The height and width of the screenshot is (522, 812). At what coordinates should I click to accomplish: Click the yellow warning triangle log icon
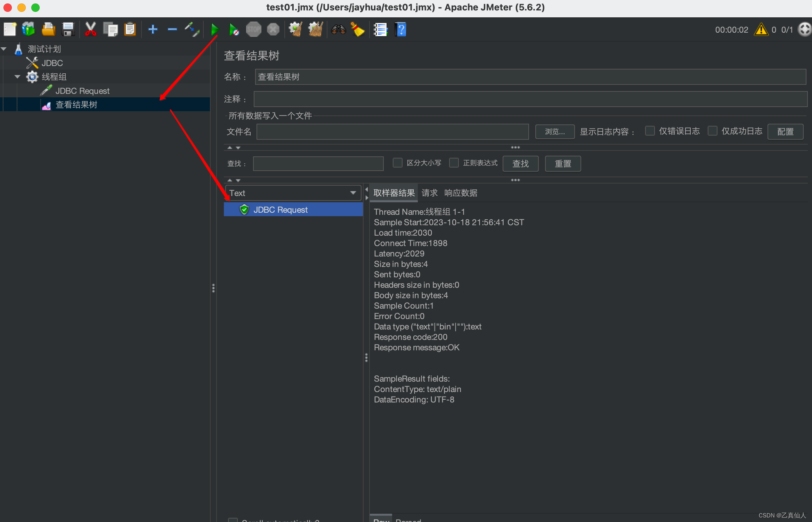click(761, 30)
